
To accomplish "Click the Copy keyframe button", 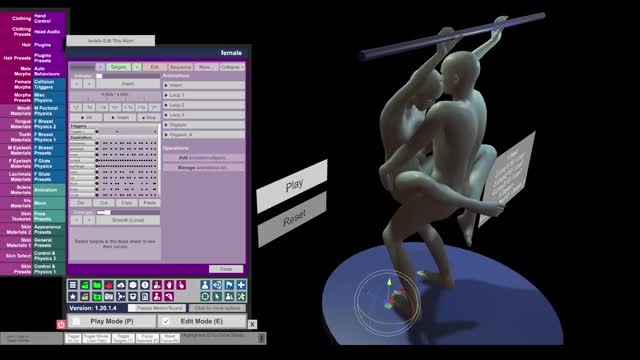I will (x=127, y=203).
